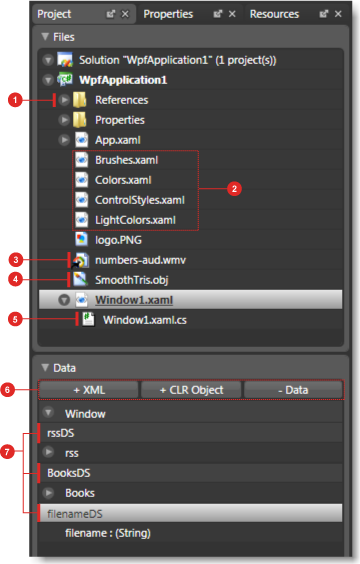Select SmoothTris.obj in the file list

point(132,280)
